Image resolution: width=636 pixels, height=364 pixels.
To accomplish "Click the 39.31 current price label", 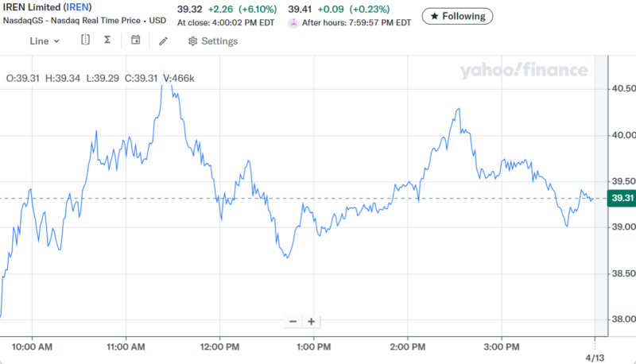I will [x=620, y=199].
